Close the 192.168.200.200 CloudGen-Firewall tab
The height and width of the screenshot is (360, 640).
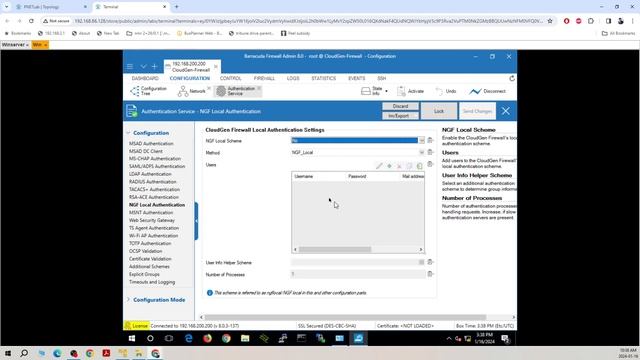click(216, 67)
